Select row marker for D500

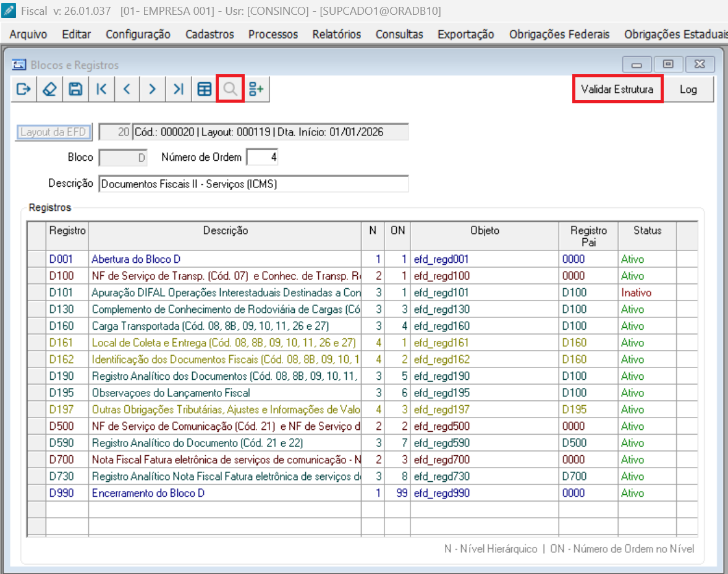tap(36, 426)
